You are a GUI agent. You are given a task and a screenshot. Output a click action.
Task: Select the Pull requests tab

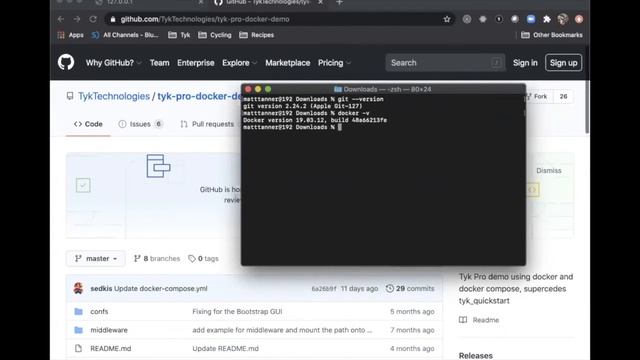[207, 124]
